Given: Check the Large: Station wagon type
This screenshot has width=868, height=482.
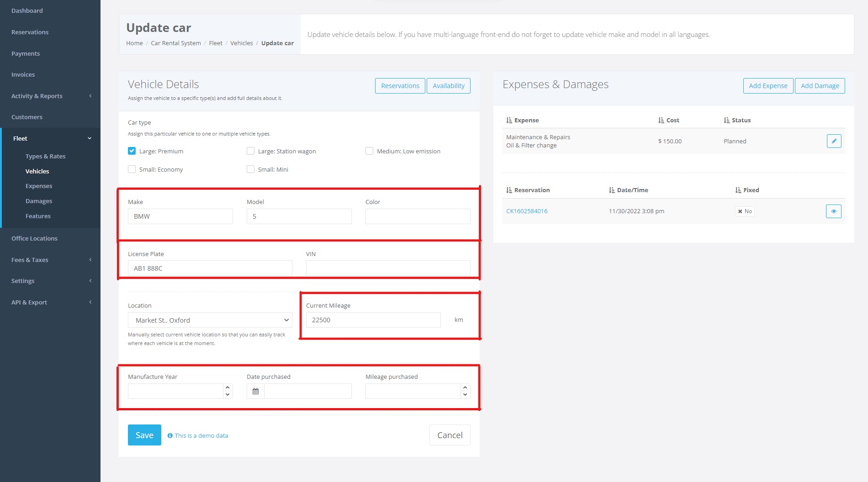Looking at the screenshot, I should 250,151.
